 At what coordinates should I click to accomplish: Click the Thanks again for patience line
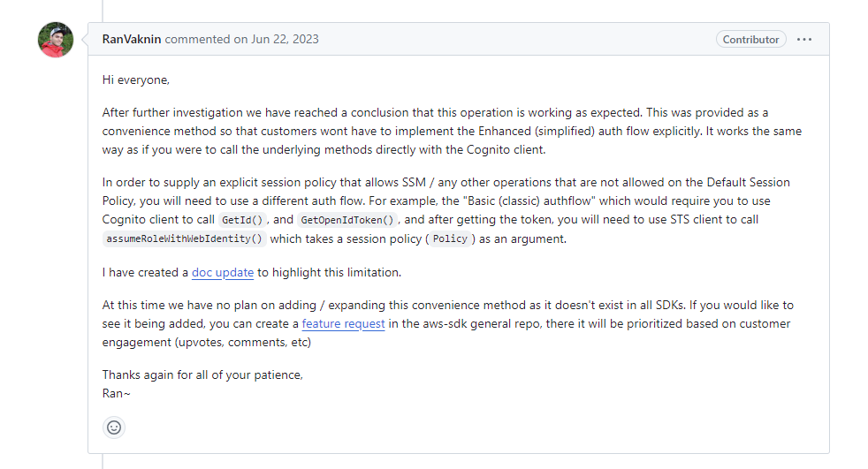point(202,375)
